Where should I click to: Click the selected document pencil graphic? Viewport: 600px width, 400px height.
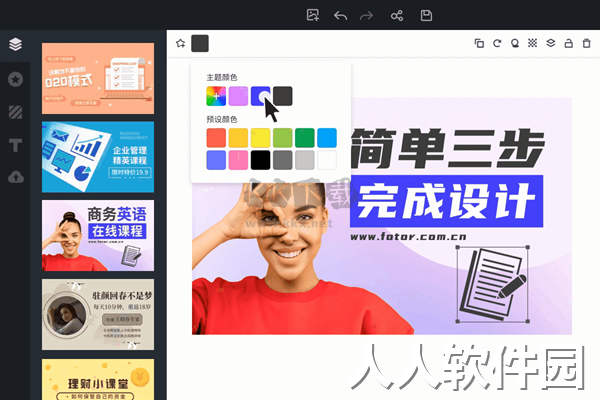click(493, 284)
